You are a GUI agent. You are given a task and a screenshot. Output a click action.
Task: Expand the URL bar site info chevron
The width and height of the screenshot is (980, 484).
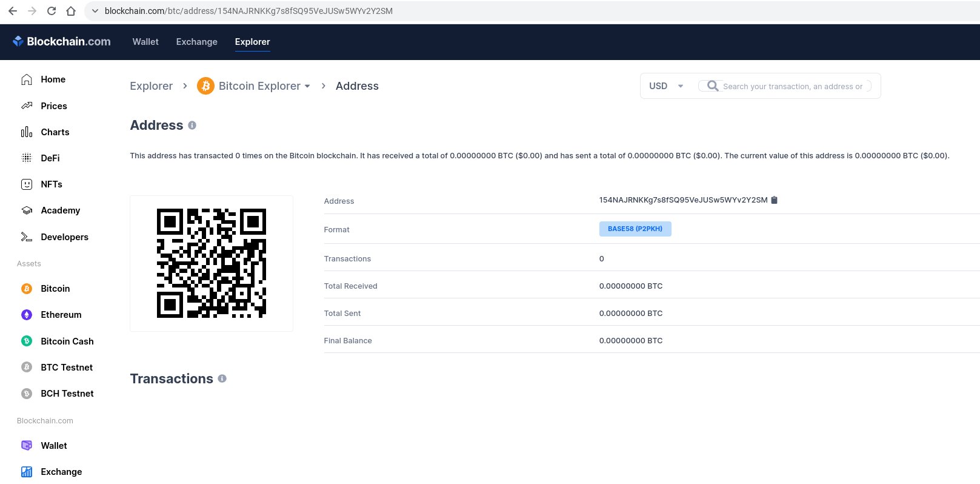[95, 11]
